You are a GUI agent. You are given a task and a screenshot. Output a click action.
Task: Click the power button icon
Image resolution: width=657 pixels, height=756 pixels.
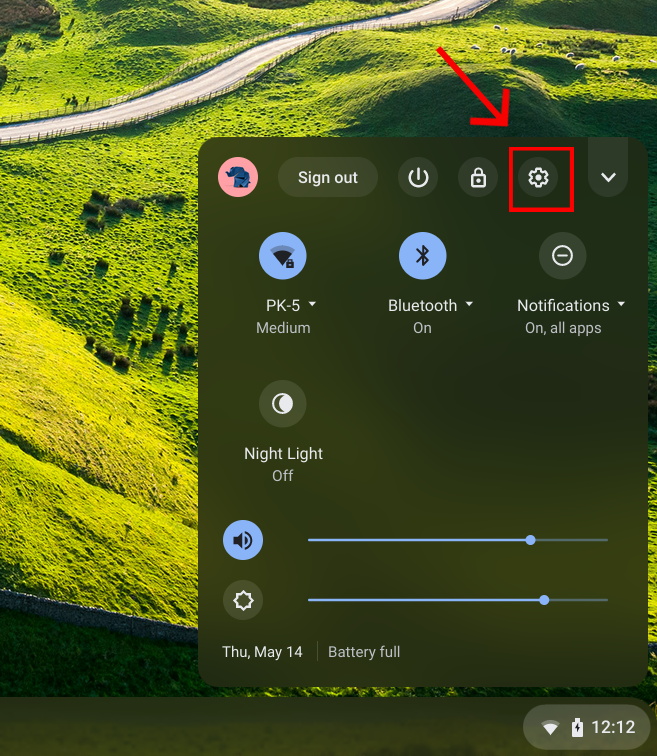(418, 177)
